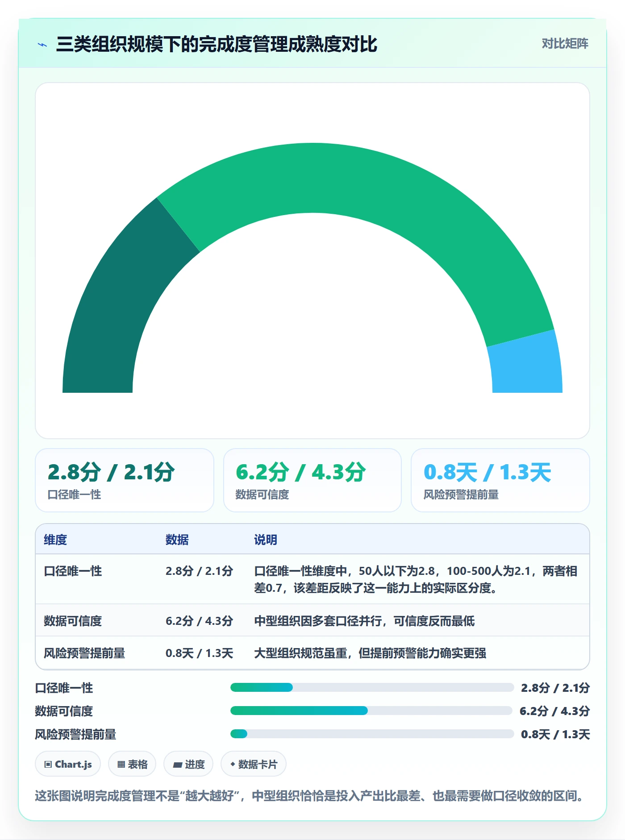Viewport: 625px width, 840px height.
Task: Click the lightning icon beside the title
Action: 42,45
